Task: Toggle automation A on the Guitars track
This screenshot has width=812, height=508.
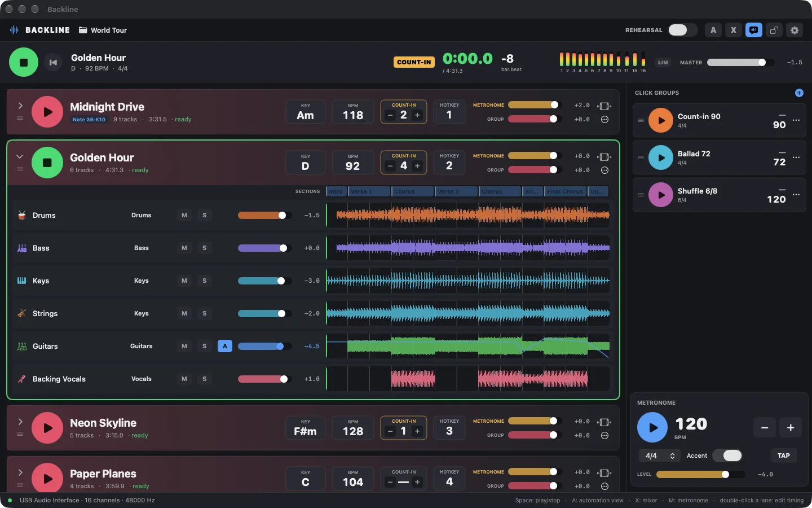Action: [x=225, y=346]
